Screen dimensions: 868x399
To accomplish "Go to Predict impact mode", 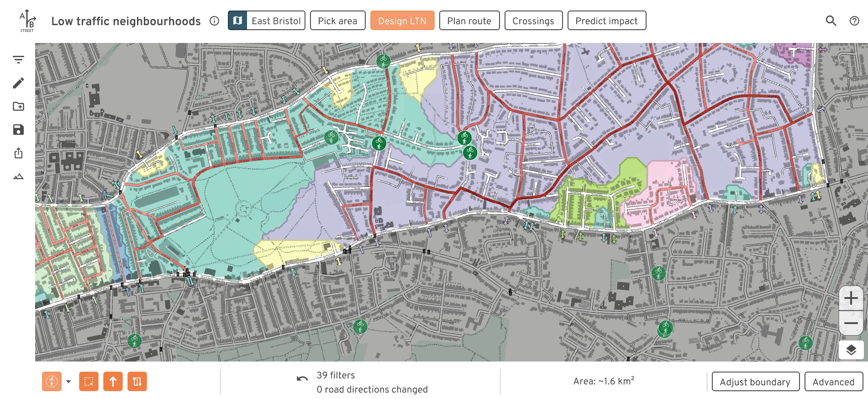I will (x=607, y=21).
